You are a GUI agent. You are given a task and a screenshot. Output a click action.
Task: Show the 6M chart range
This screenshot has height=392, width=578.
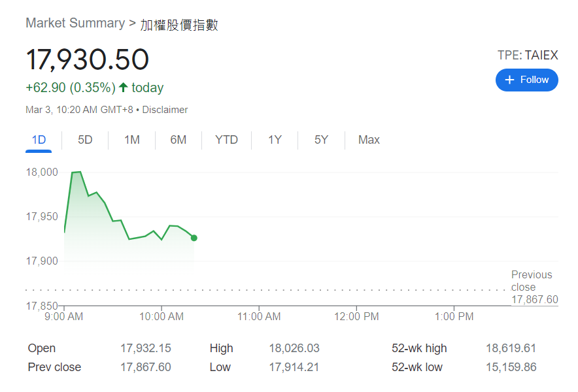click(178, 140)
